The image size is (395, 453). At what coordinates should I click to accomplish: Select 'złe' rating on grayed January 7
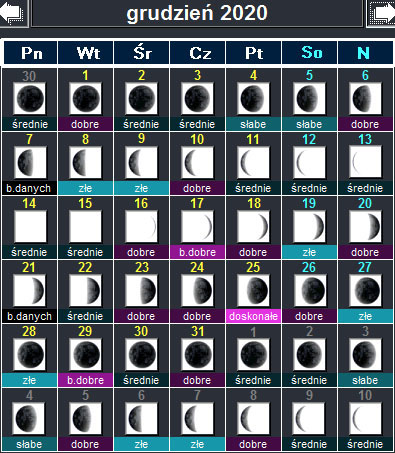197,444
